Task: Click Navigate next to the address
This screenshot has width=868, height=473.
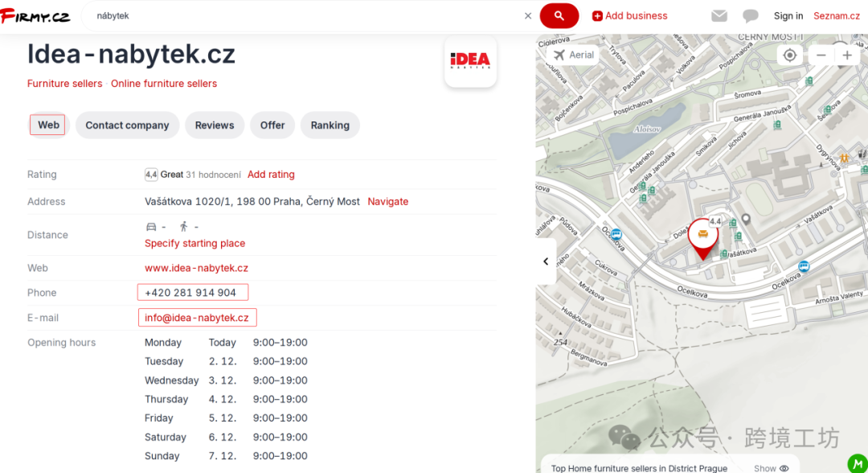Action: click(x=387, y=202)
